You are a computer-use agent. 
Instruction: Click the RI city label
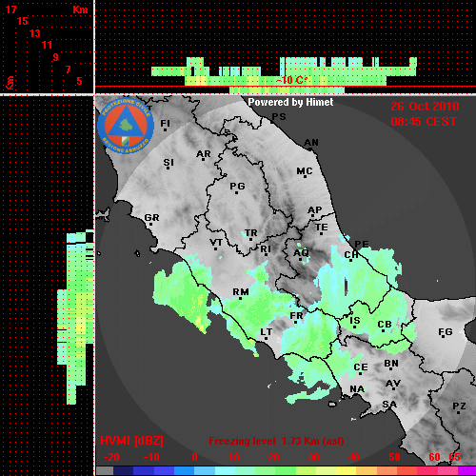(266, 249)
